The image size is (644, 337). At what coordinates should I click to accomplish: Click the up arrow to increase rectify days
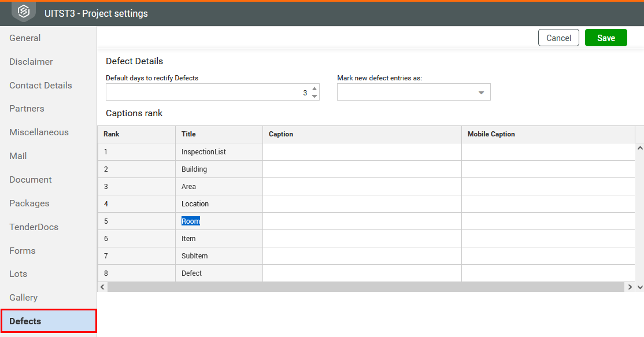coord(314,88)
